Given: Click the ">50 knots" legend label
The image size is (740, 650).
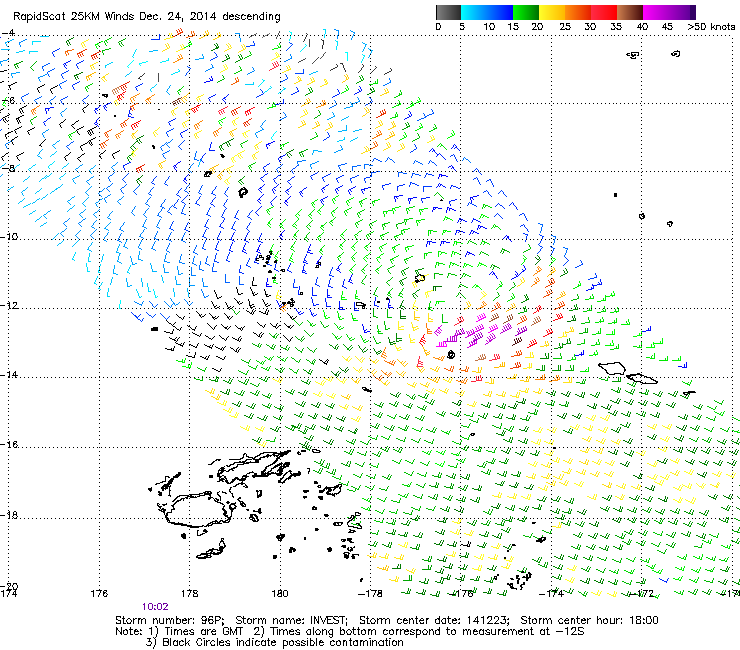Looking at the screenshot, I should tap(711, 27).
